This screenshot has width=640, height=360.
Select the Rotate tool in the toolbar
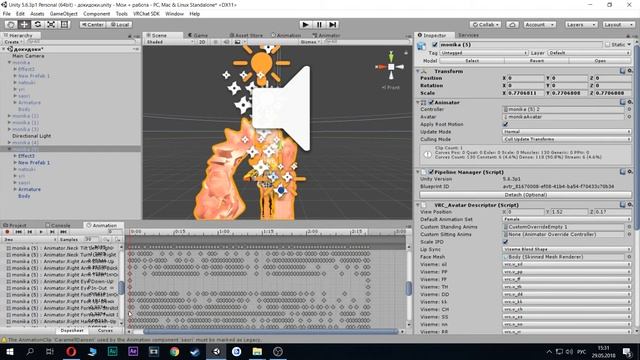pos(38,24)
